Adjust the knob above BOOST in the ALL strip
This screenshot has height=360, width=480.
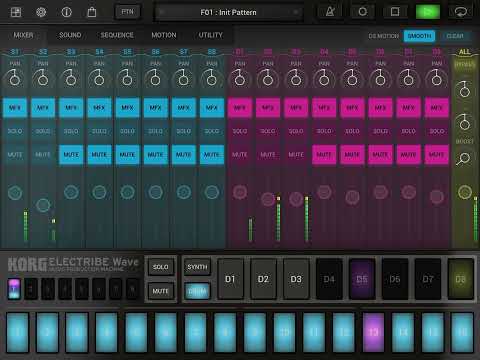pyautogui.click(x=464, y=122)
